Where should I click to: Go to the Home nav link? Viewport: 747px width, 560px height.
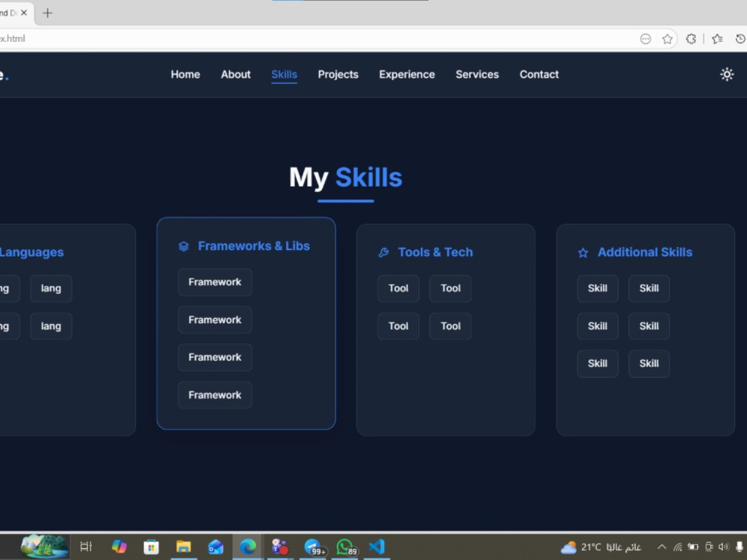(x=185, y=74)
